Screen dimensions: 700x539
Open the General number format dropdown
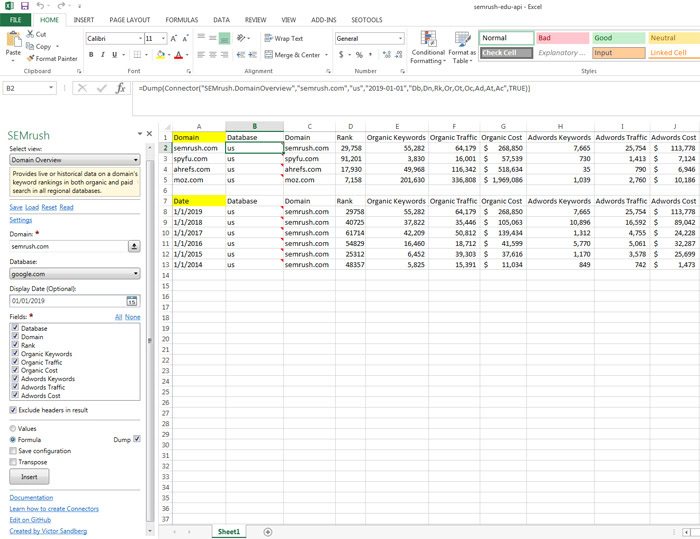(x=400, y=39)
